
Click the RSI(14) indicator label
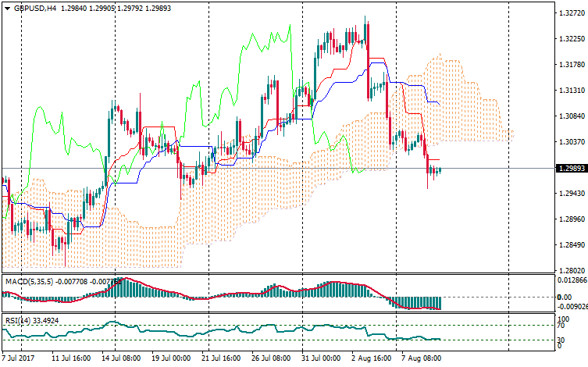click(17, 319)
